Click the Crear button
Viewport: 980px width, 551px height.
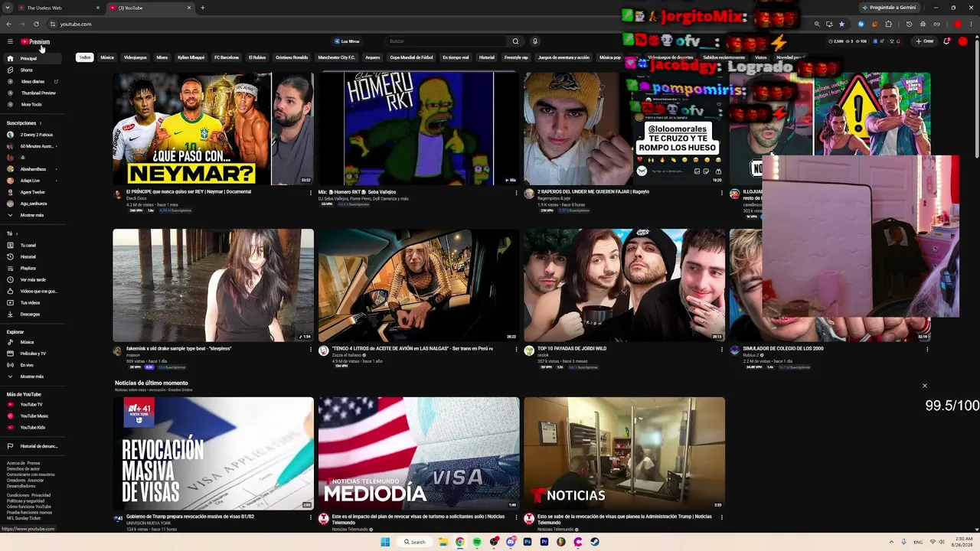[925, 41]
